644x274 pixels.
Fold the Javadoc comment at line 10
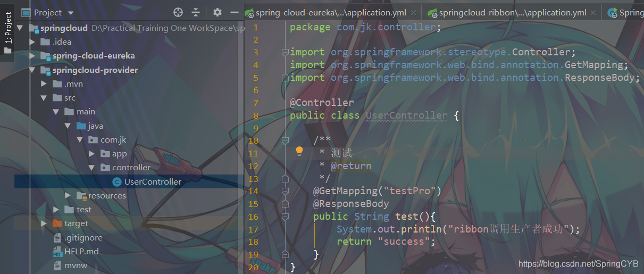pyautogui.click(x=285, y=140)
